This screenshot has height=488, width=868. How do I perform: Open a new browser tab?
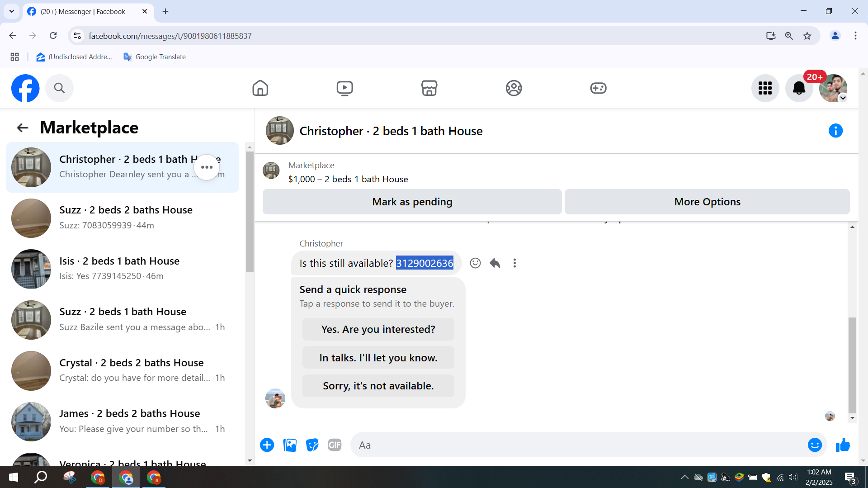click(x=165, y=11)
